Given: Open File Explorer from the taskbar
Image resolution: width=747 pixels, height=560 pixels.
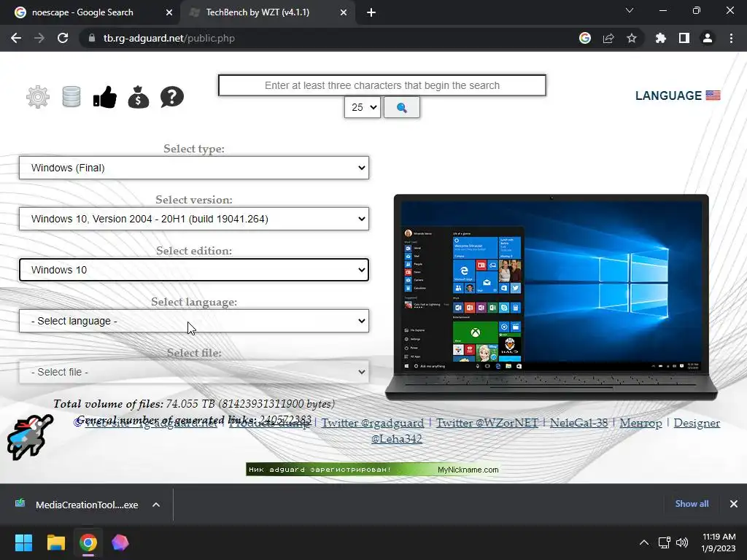Looking at the screenshot, I should (x=55, y=542).
